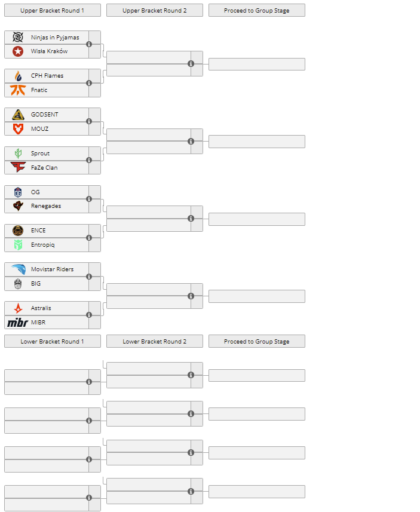Select the Lower Bracket Round 2 header
The height and width of the screenshot is (512, 420).
[x=155, y=341]
